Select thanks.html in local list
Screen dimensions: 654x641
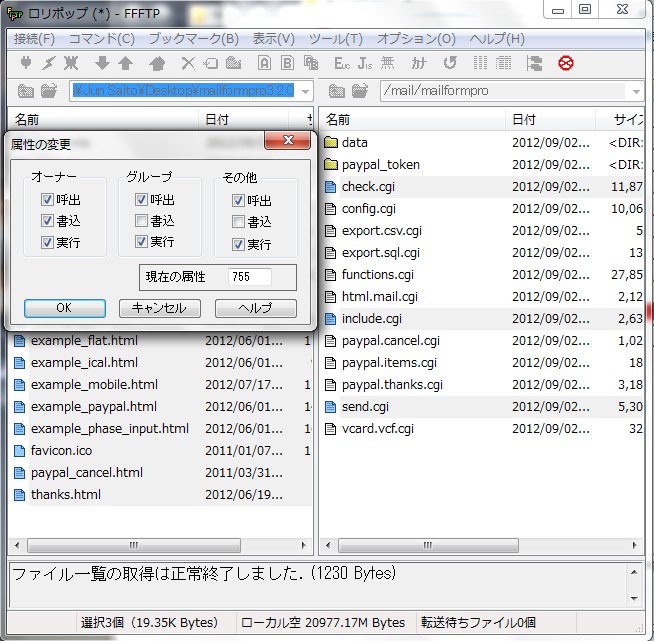click(65, 495)
